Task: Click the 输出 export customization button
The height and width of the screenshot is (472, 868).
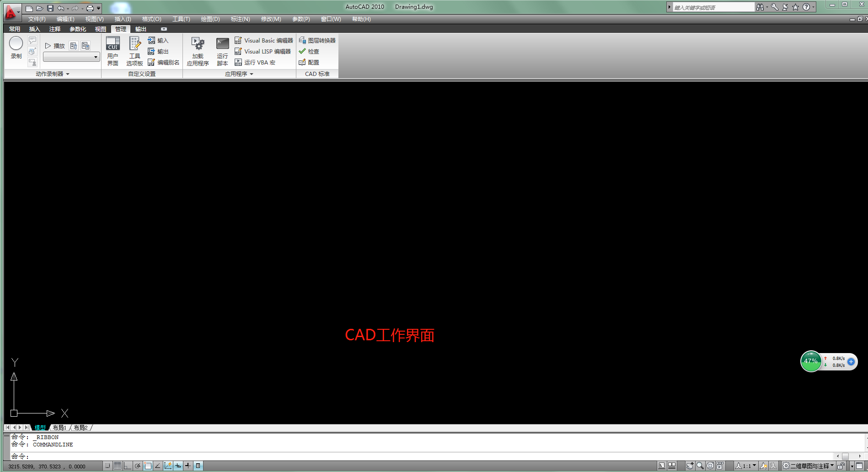Action: click(158, 51)
